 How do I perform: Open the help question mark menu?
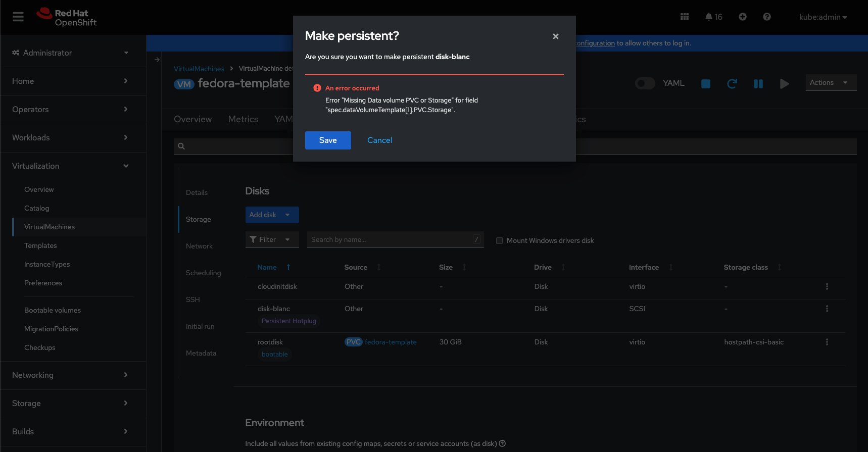[x=767, y=17]
